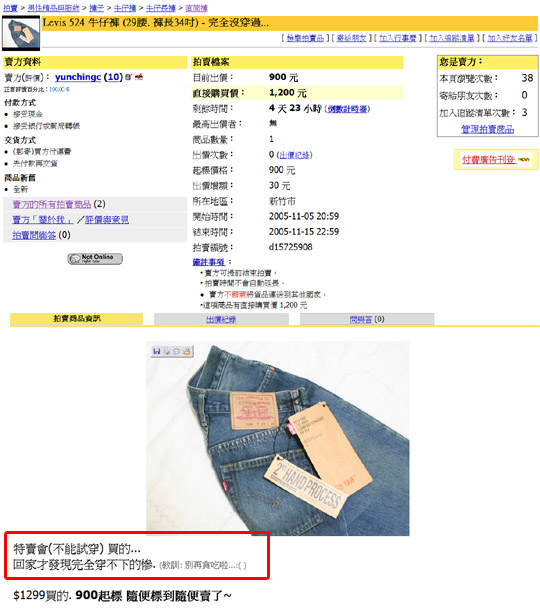Select the 拍賣商品資訊 tab
The height and width of the screenshot is (612, 540).
coord(76,318)
